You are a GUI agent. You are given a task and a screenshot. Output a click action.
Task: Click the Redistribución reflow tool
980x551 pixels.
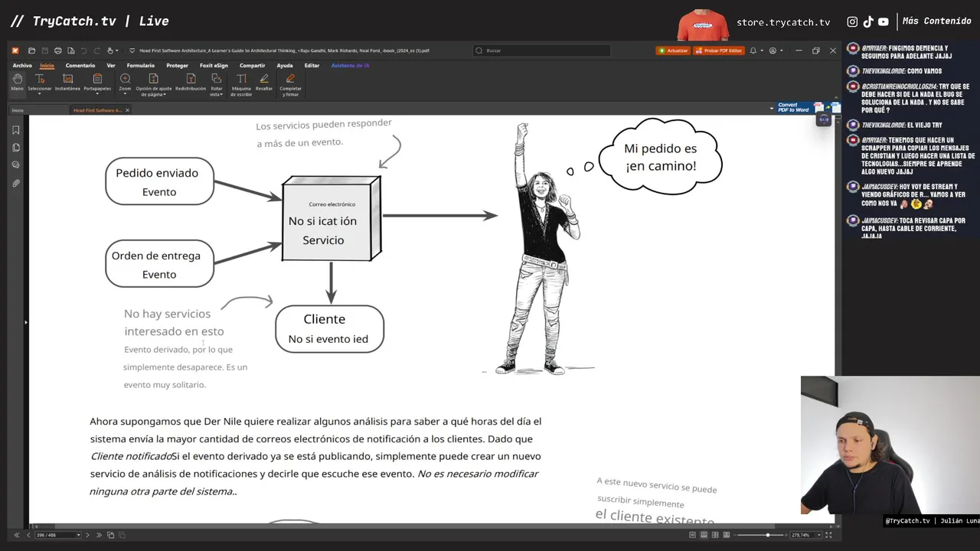(x=191, y=82)
